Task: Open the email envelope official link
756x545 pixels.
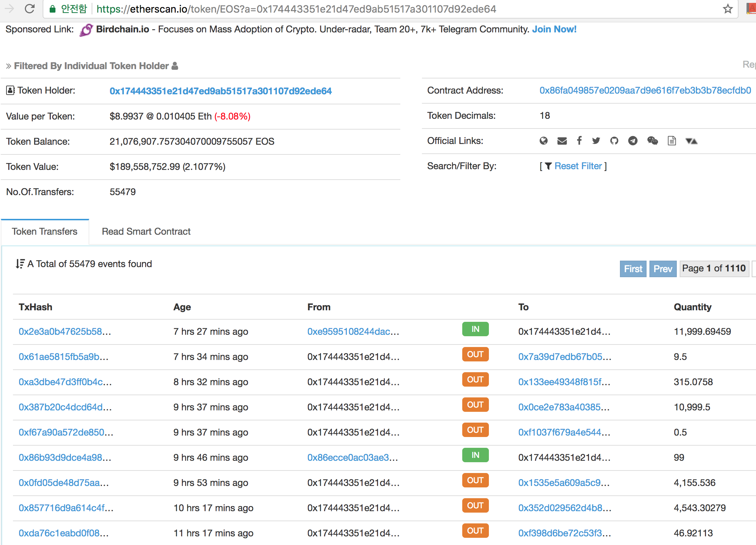Action: pyautogui.click(x=562, y=141)
